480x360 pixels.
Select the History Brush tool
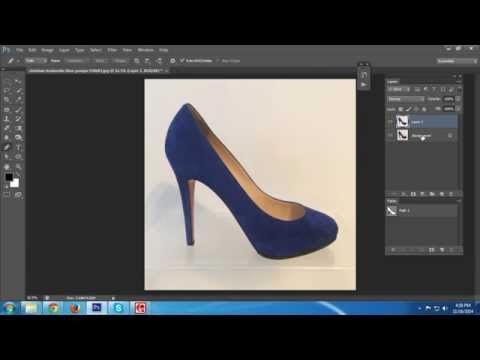point(18,119)
